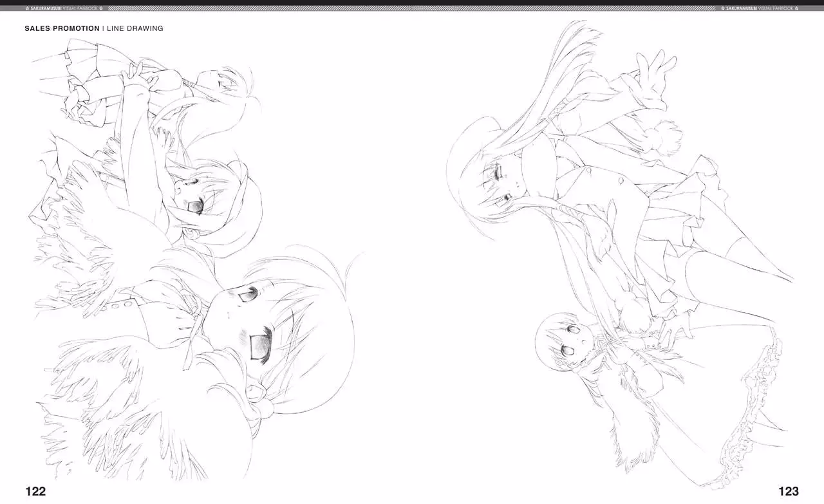
Task: Click page number 123
Action: tap(788, 491)
